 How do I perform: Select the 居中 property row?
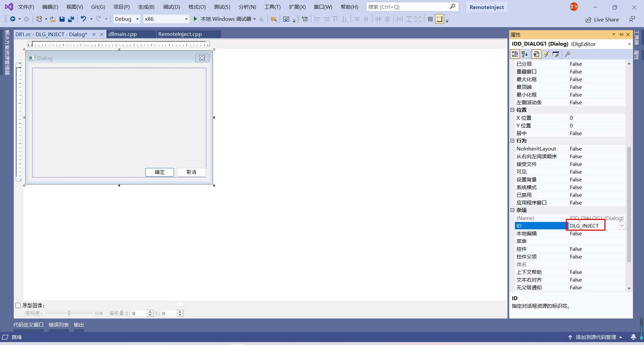click(x=570, y=133)
